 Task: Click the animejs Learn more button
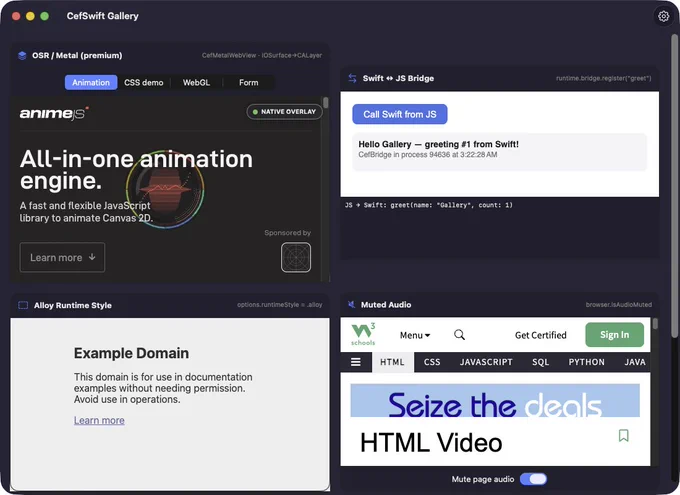coord(62,257)
